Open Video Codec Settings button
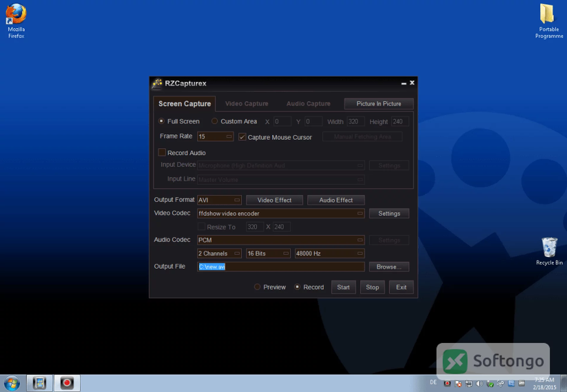This screenshot has width=567, height=392. tap(389, 213)
